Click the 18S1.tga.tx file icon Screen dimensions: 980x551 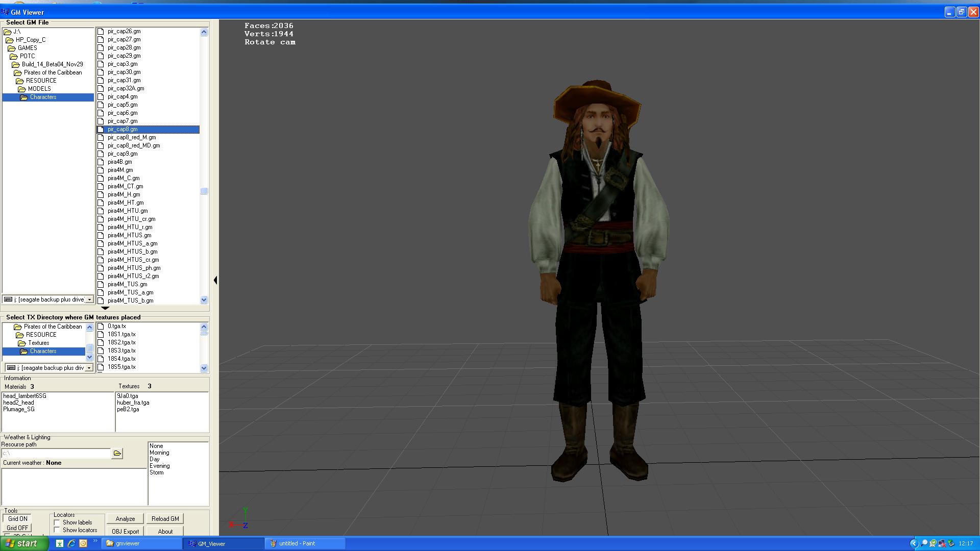pos(101,334)
